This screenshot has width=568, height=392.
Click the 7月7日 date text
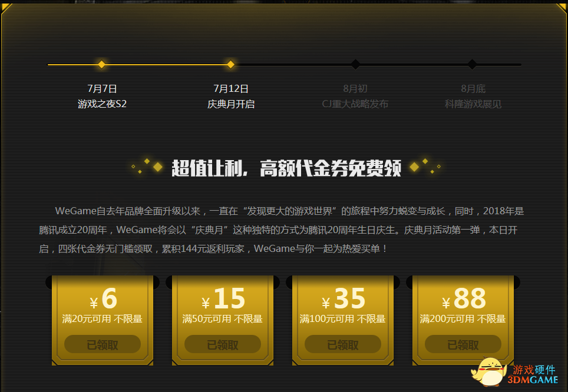click(102, 89)
